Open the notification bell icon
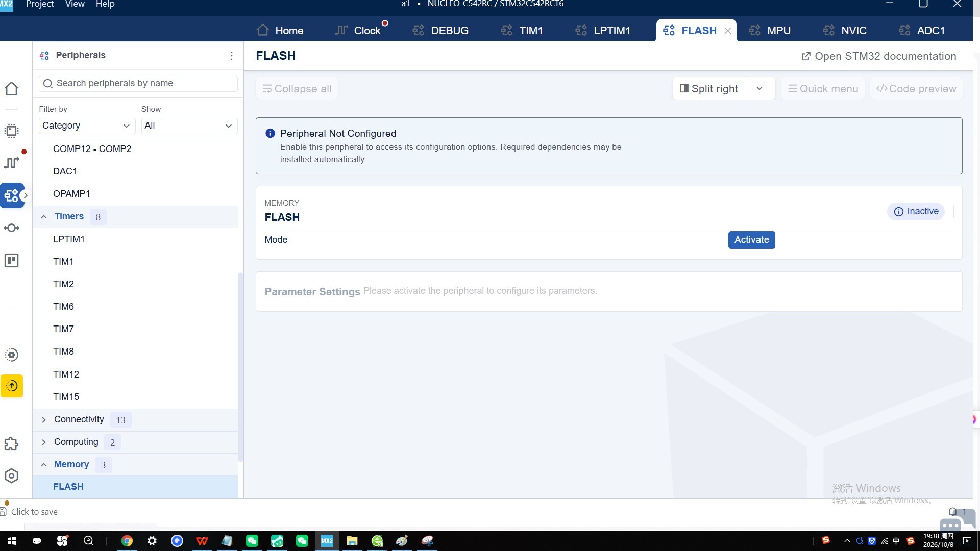 pyautogui.click(x=952, y=512)
